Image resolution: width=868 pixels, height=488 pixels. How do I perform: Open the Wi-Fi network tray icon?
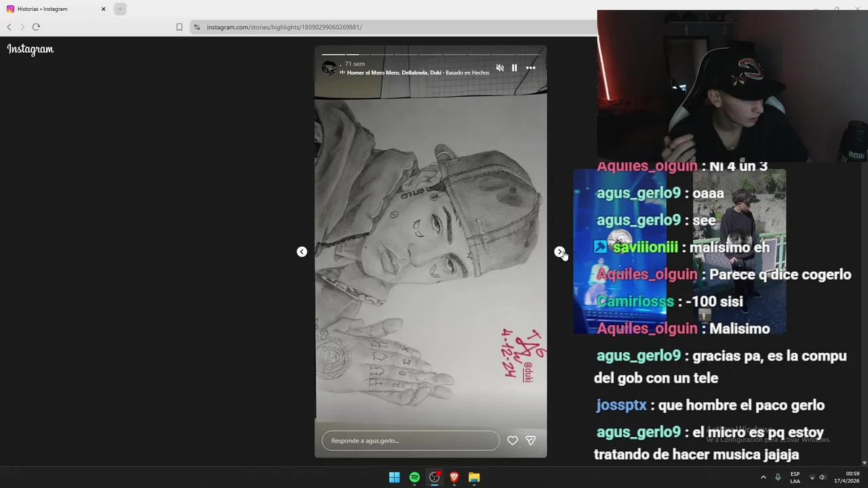click(x=812, y=477)
